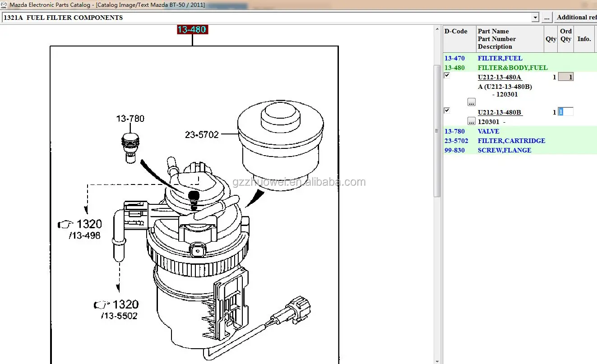
Task: Select part number U212-13-480B
Action: tap(500, 112)
